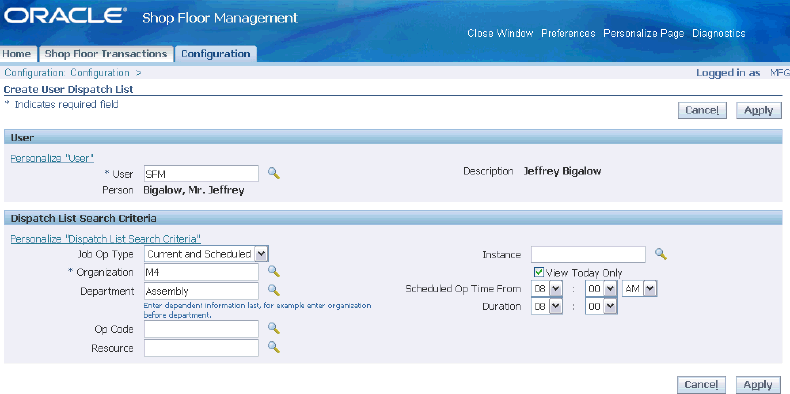
Task: Open the Organization field search lookup icon
Action: coord(274,272)
